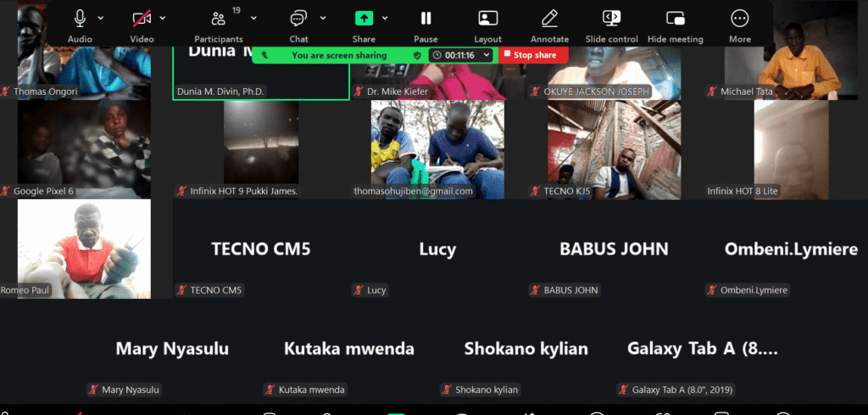The image size is (868, 415).
Task: Open the More options menu
Action: pos(739,19)
